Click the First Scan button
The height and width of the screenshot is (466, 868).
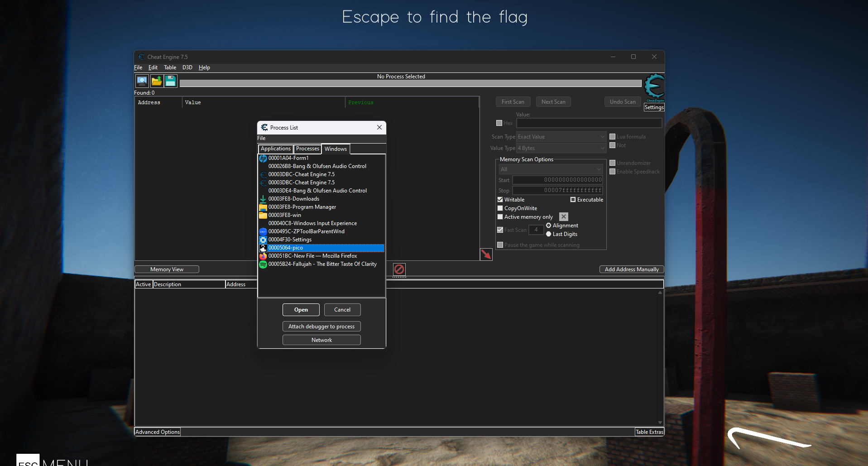click(x=513, y=102)
